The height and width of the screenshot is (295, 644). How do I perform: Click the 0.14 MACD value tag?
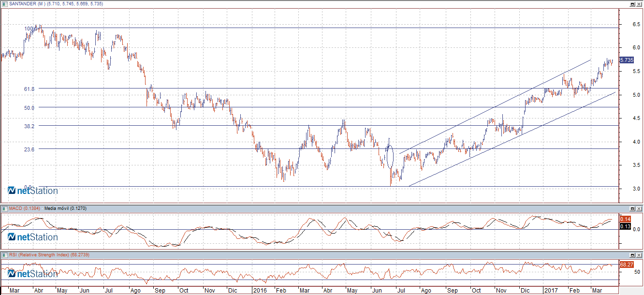pyautogui.click(x=624, y=220)
